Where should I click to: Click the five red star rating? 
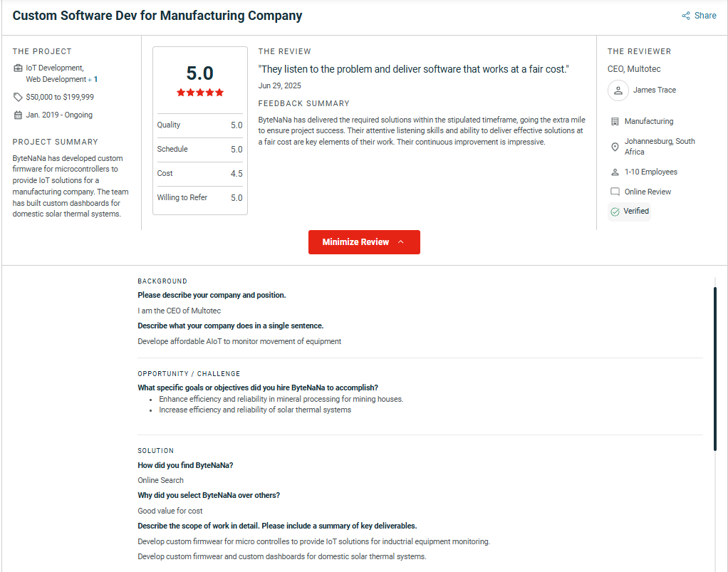point(199,93)
